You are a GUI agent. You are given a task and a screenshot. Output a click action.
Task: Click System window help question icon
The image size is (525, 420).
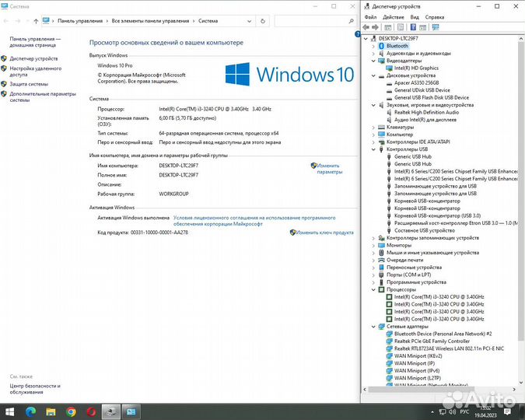click(x=357, y=34)
